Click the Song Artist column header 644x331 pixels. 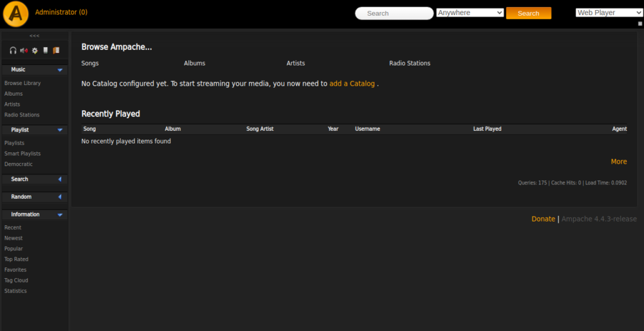[x=260, y=129]
